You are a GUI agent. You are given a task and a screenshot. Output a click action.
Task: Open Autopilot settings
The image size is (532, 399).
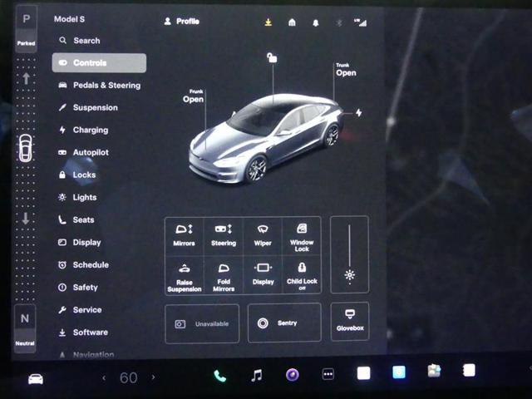tap(83, 152)
